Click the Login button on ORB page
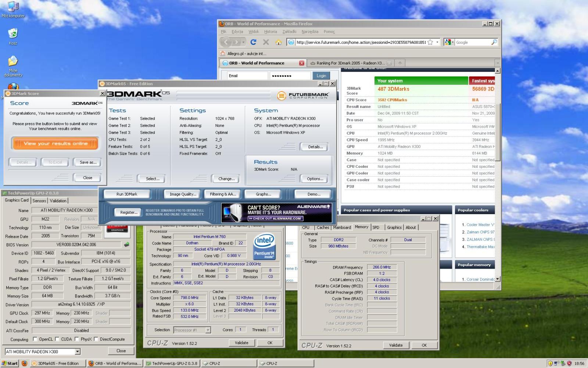The width and height of the screenshot is (588, 368). pos(321,76)
